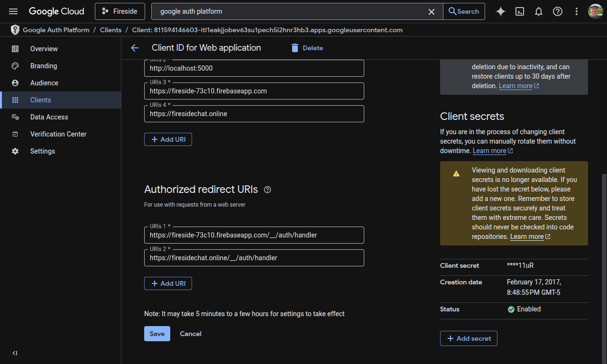View notifications via the bell icon

click(x=539, y=11)
